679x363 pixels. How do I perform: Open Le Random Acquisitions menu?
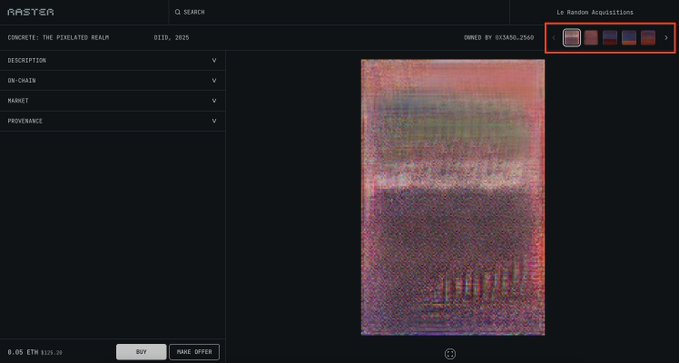(595, 13)
